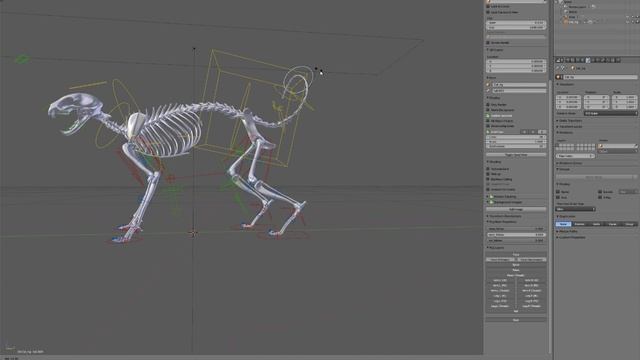Toggle Relationship Lines checkbox
This screenshot has width=640, height=360.
488,126
